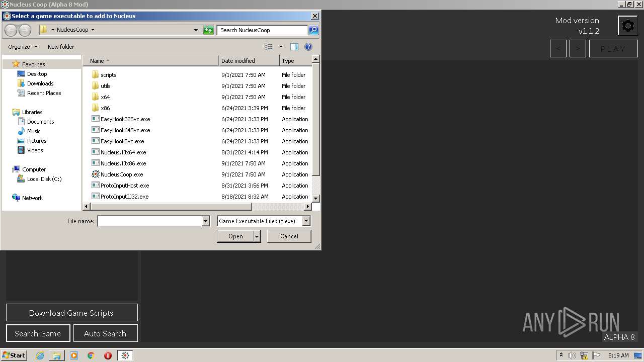Viewport: 644px width, 362px height.
Task: Go to Downloads in navigation pane
Action: click(x=40, y=83)
